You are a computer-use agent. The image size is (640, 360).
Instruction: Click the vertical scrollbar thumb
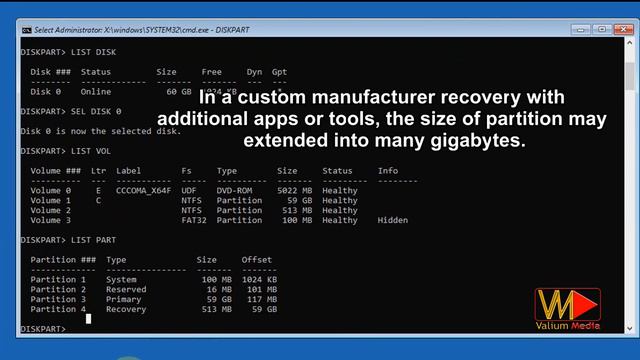tap(629, 76)
